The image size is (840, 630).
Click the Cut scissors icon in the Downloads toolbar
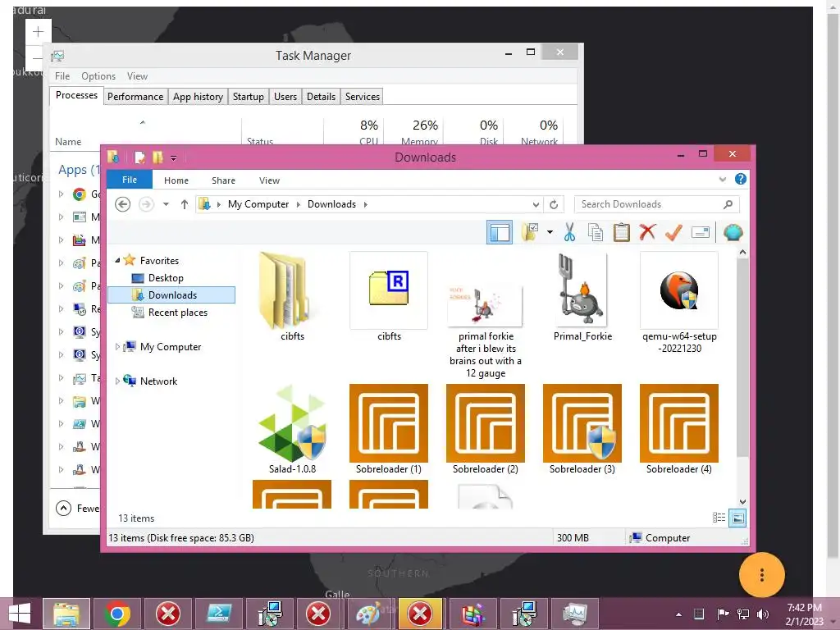[x=569, y=232]
